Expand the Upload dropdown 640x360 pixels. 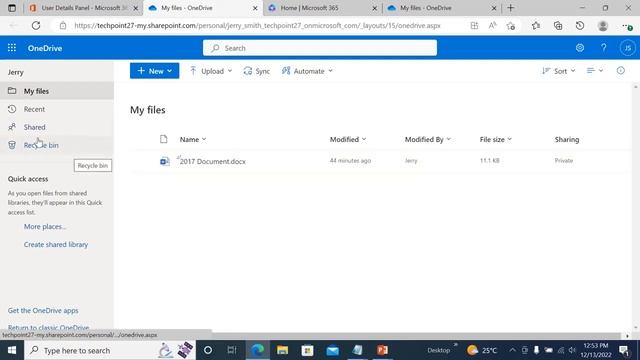pyautogui.click(x=211, y=71)
